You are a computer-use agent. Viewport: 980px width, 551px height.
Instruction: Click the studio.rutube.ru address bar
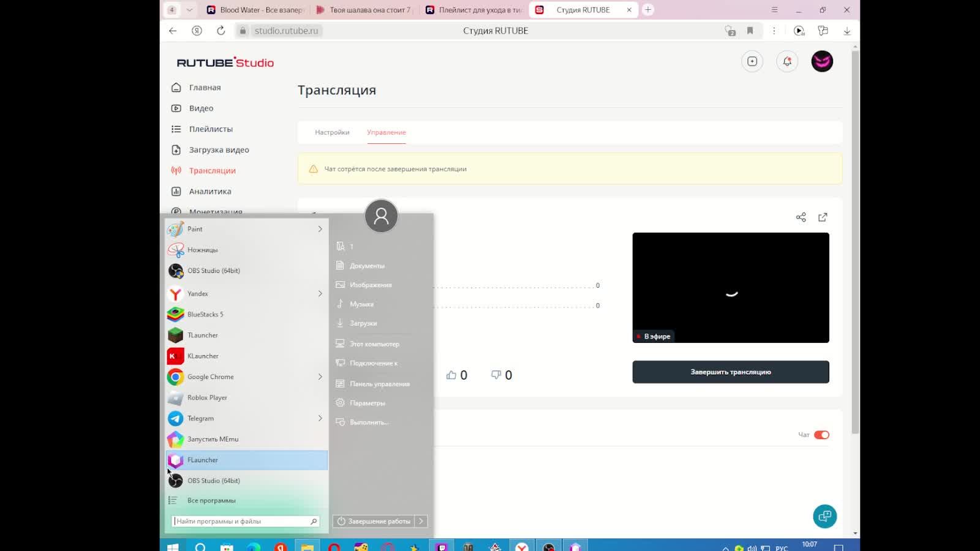[x=286, y=31]
